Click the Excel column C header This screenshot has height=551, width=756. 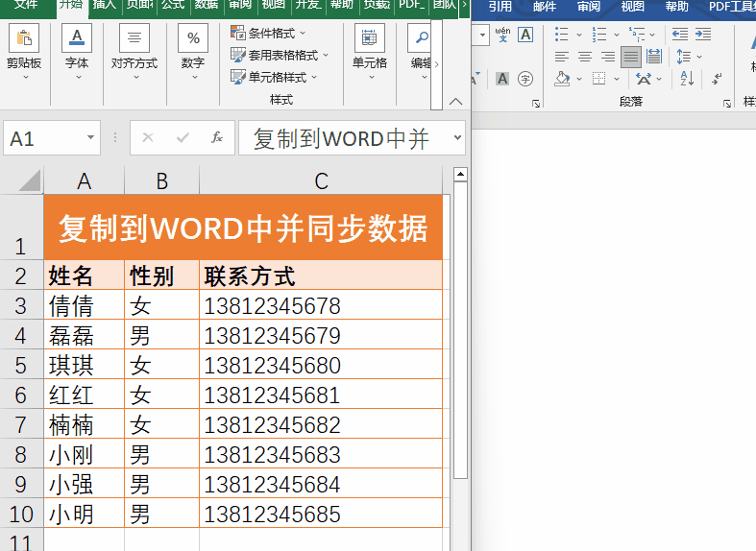[x=321, y=180]
